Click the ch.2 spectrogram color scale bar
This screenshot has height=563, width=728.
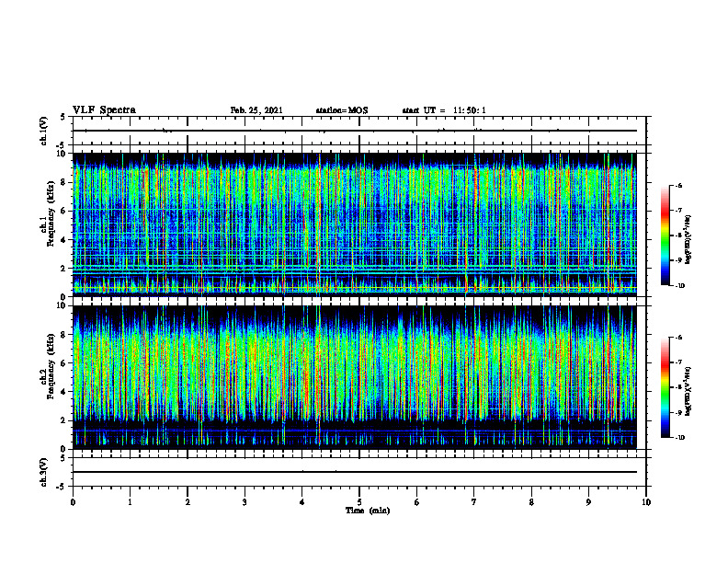pos(665,387)
